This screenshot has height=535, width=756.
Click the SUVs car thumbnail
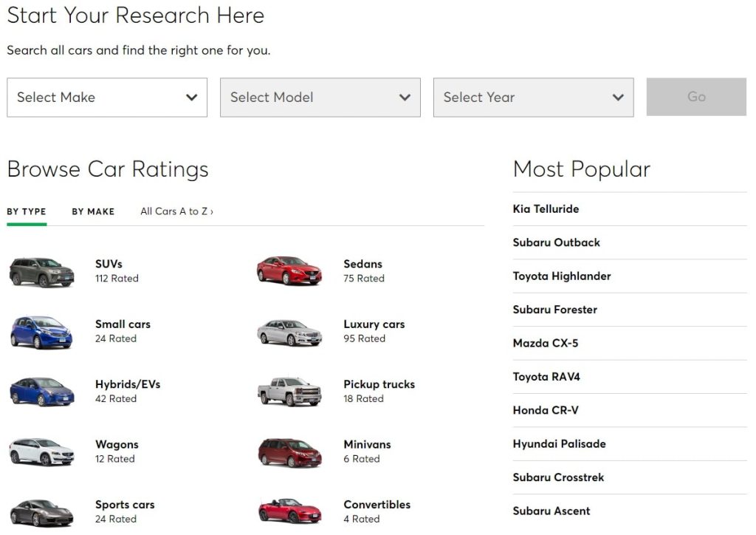click(42, 272)
